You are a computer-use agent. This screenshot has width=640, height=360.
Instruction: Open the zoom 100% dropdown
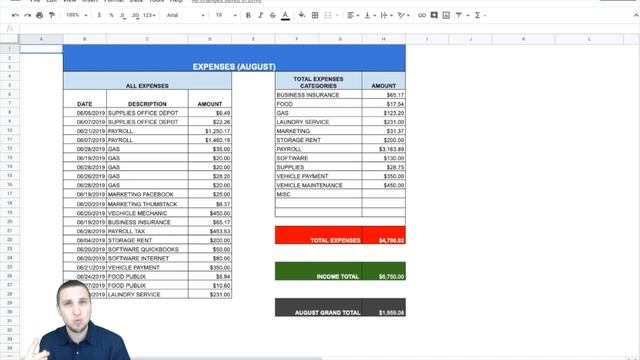tap(77, 15)
